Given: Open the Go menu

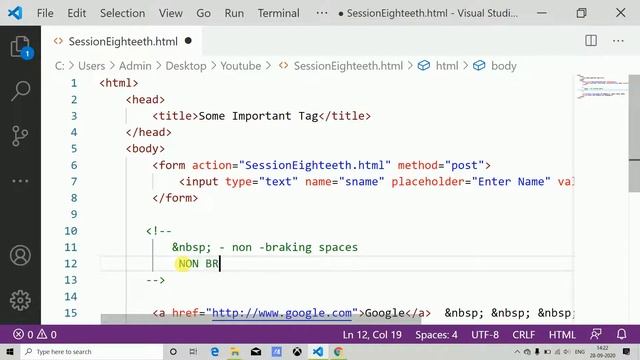Looking at the screenshot, I should (203, 13).
